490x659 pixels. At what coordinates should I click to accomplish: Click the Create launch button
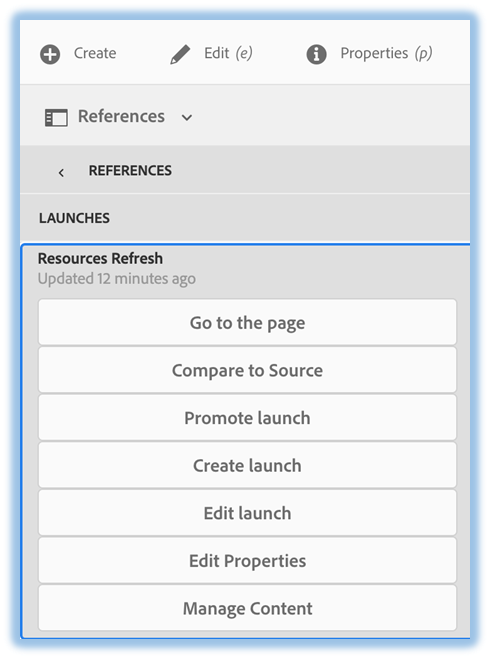click(247, 465)
